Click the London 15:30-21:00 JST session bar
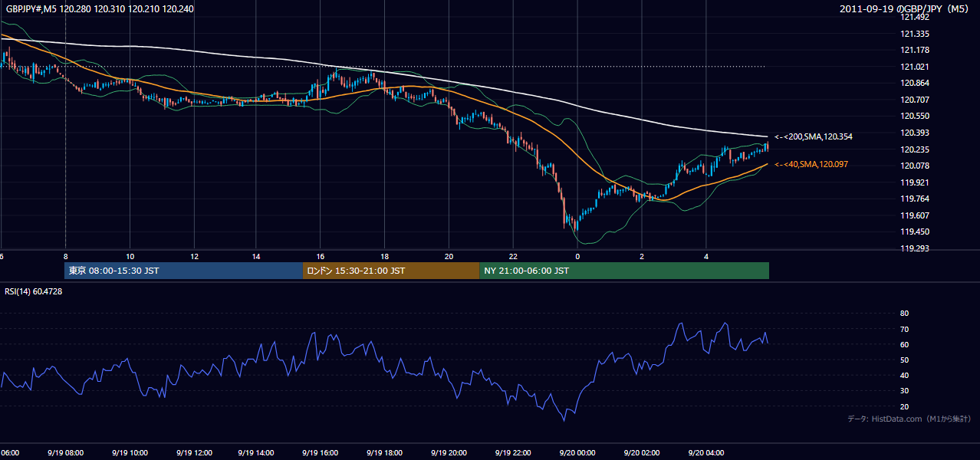The image size is (980, 460). 391,271
